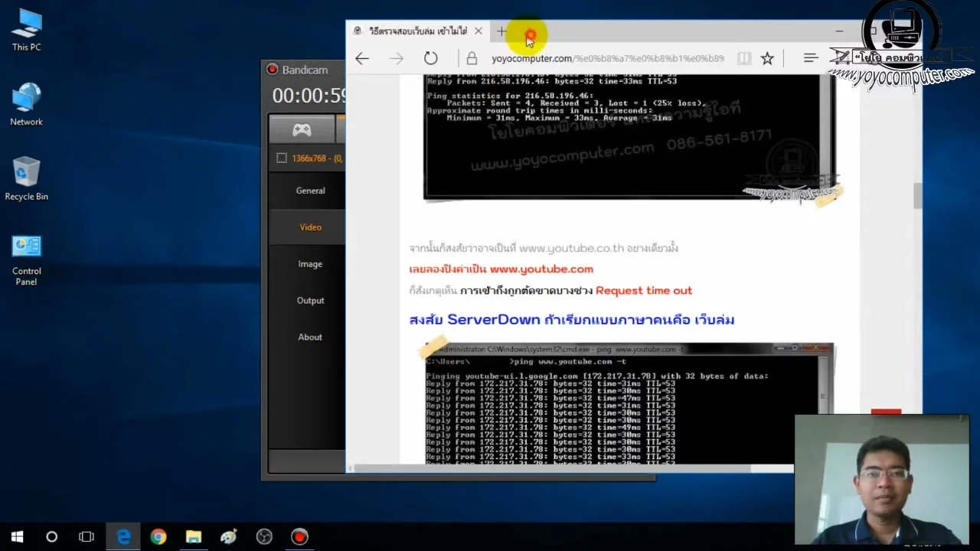Click the Cortana circle on taskbar
980x551 pixels.
(51, 536)
